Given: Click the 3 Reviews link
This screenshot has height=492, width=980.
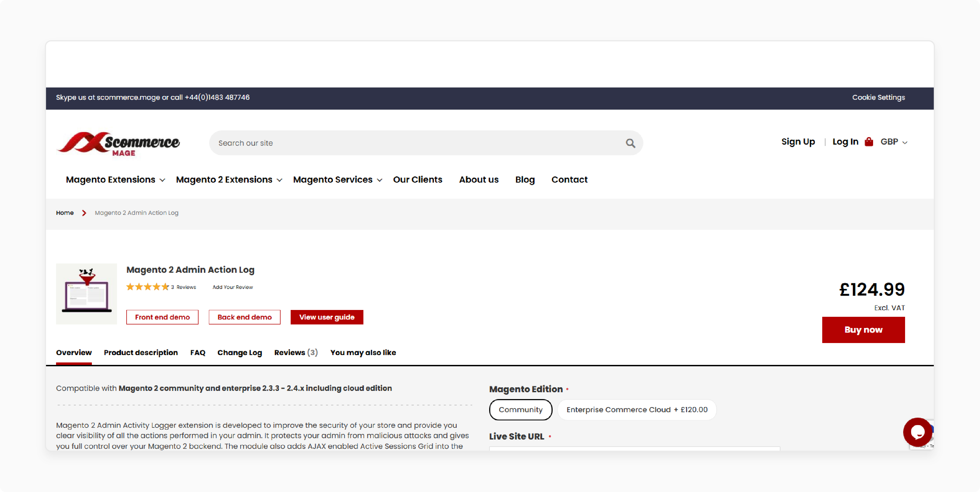Looking at the screenshot, I should [183, 287].
